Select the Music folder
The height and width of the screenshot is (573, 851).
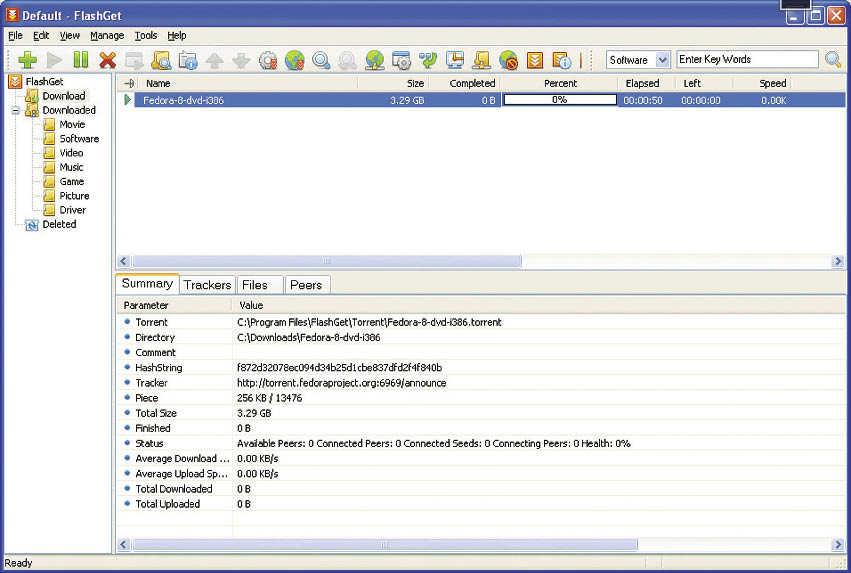point(71,167)
